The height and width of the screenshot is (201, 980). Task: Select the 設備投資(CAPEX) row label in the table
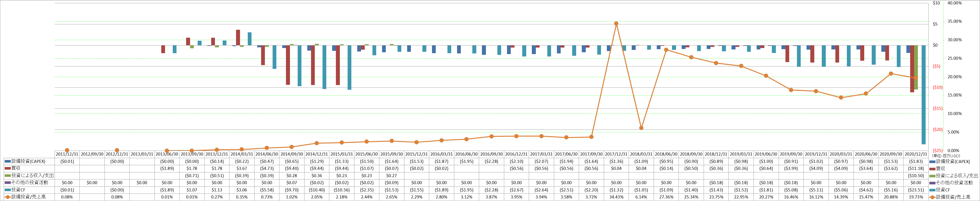pos(29,161)
